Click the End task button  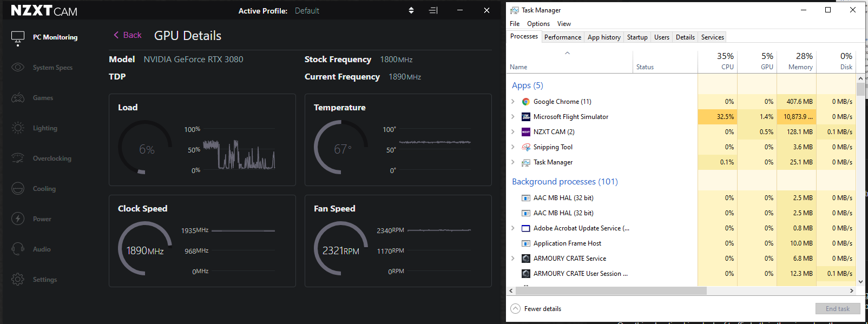click(x=837, y=308)
